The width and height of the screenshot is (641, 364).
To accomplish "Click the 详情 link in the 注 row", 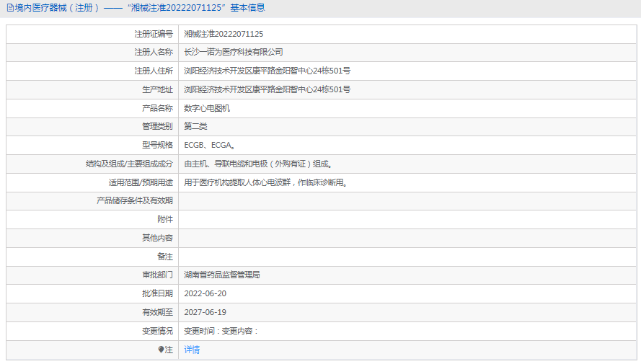I will pos(192,350).
